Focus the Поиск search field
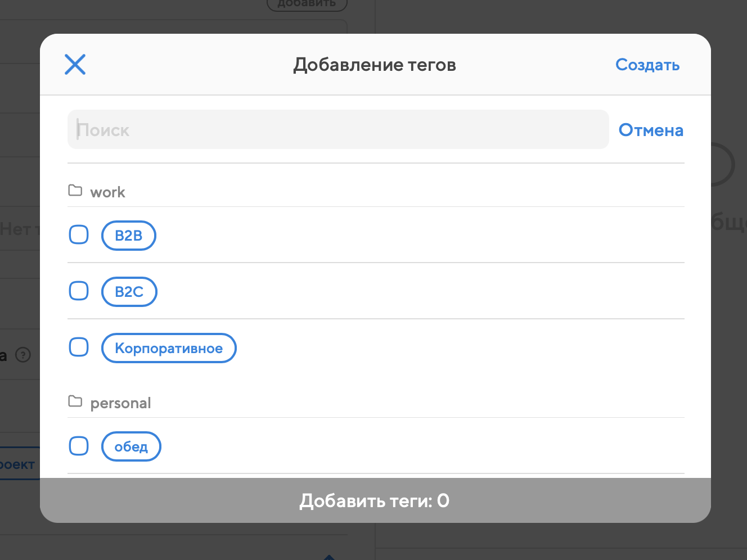This screenshot has height=560, width=747. click(337, 130)
